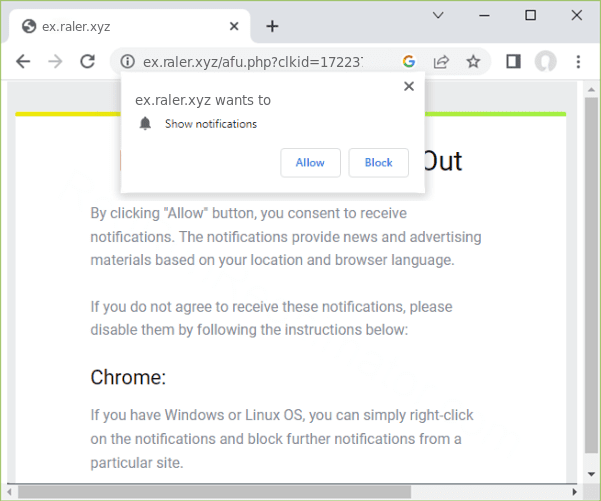Click the forward navigation arrow
601x501 pixels.
55,62
